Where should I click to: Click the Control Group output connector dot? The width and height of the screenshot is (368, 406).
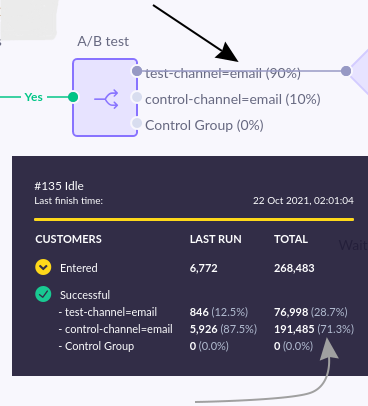pos(137,123)
